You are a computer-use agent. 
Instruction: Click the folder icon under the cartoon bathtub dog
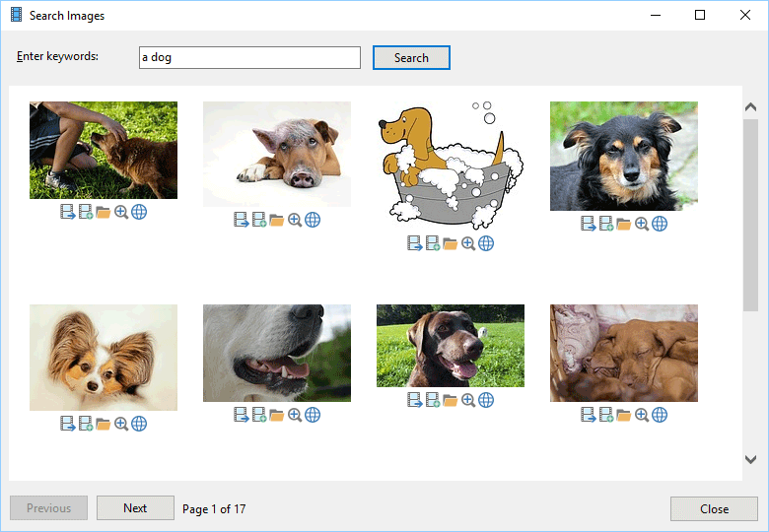[451, 243]
